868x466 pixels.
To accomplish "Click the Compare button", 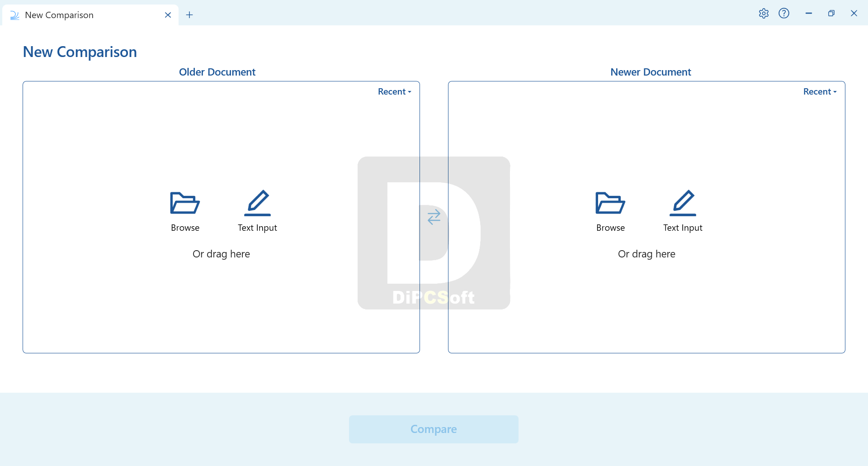I will click(x=434, y=429).
